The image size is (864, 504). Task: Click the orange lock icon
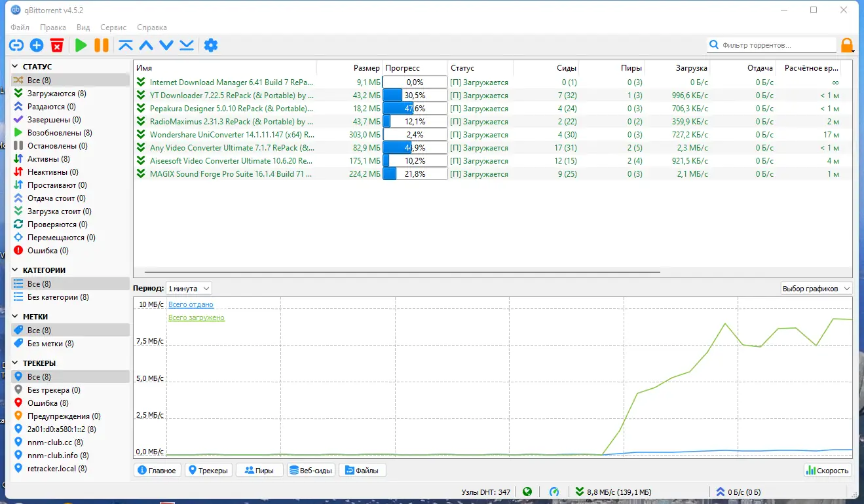847,45
